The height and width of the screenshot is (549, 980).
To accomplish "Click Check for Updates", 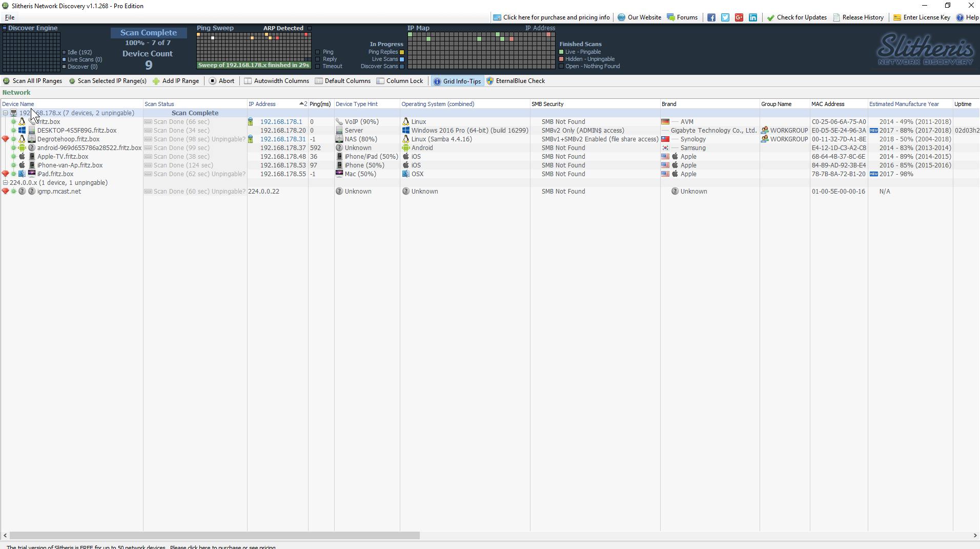I will pos(797,17).
